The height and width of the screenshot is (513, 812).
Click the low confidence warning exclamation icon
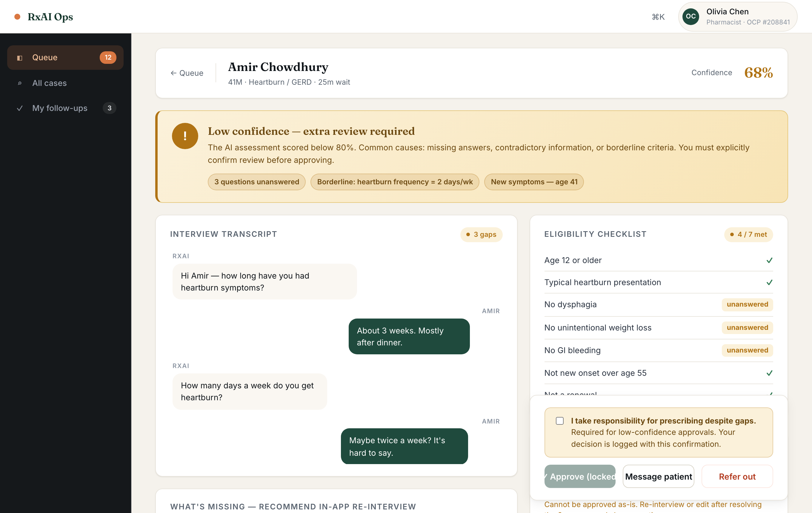tap(185, 136)
